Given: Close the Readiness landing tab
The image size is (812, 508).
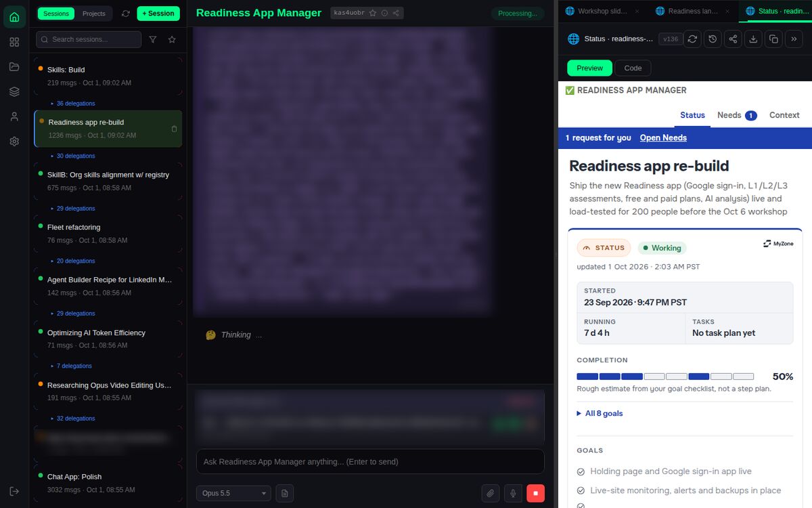Looking at the screenshot, I should point(727,12).
